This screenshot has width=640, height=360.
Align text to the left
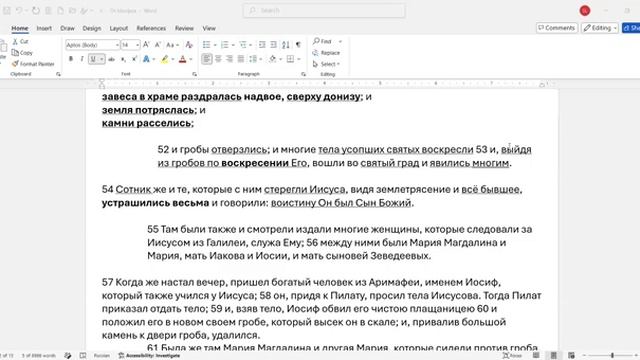tap(207, 59)
